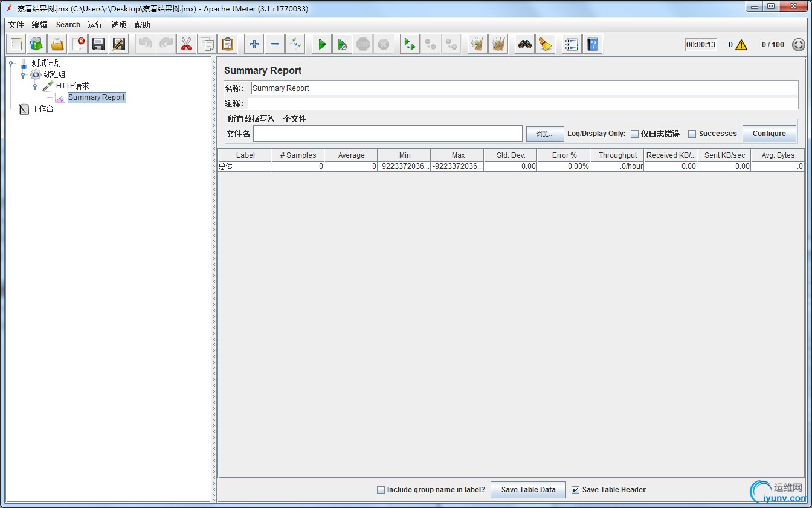Select Summary Report tree node
Screen dimensions: 812x508
coord(97,97)
